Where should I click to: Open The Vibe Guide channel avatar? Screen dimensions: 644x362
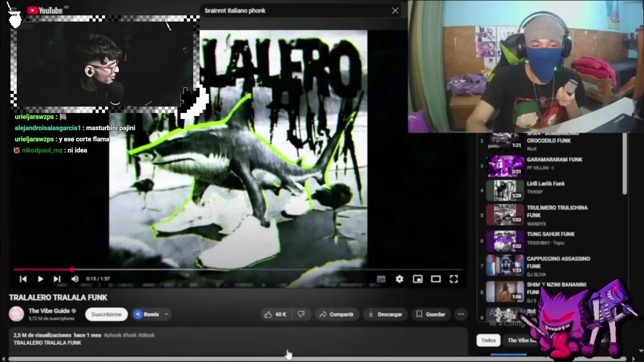pos(17,314)
